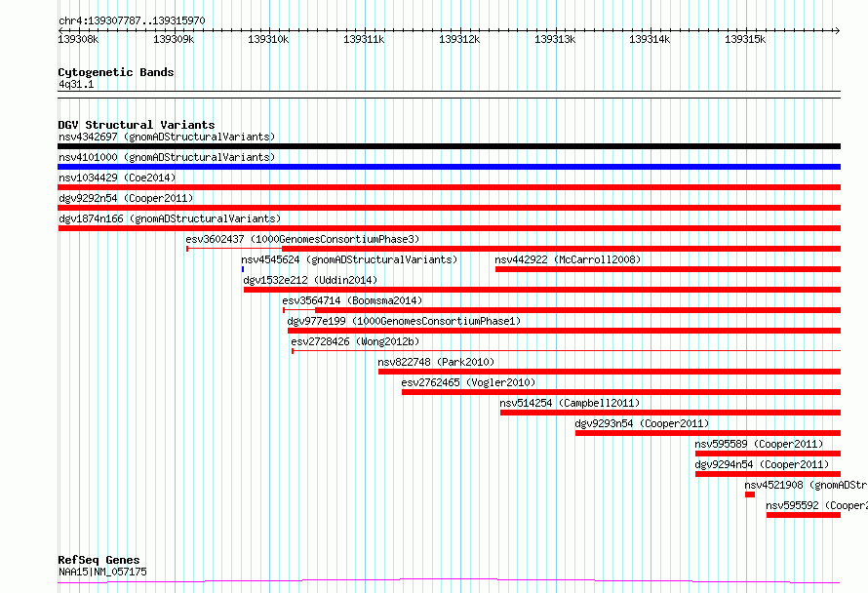The height and width of the screenshot is (593, 868).
Task: Click the 139315k ruler position
Action: coord(745,39)
